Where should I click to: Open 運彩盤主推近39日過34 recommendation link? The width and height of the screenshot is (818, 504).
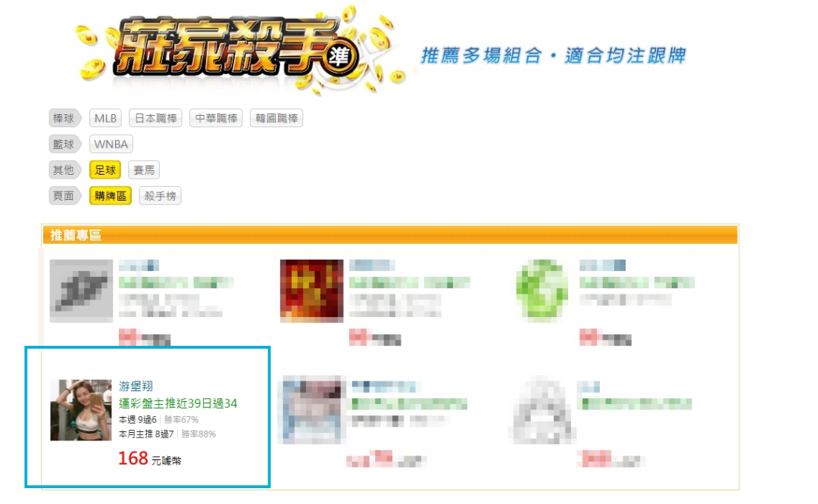coord(178,403)
